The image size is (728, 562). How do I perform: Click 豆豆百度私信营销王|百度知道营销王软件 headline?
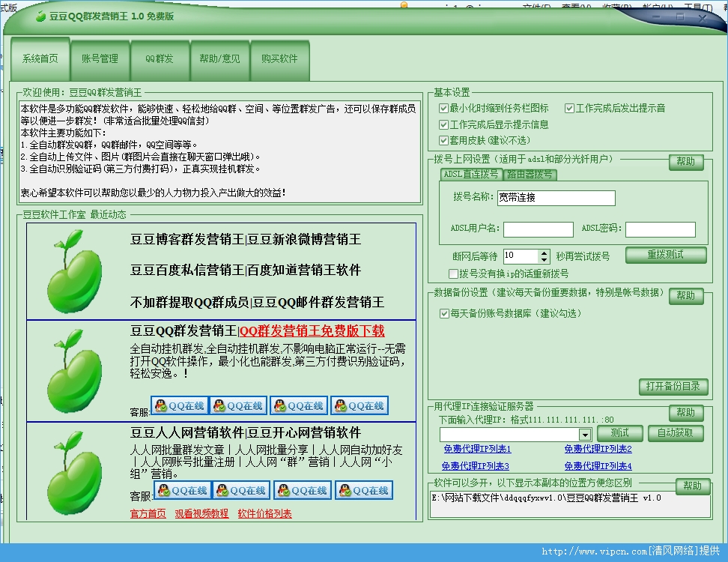click(x=246, y=271)
